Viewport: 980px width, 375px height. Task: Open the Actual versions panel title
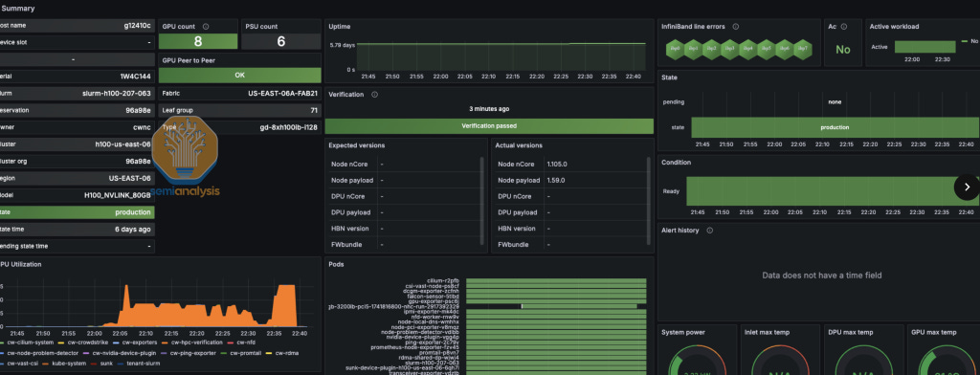pos(519,145)
